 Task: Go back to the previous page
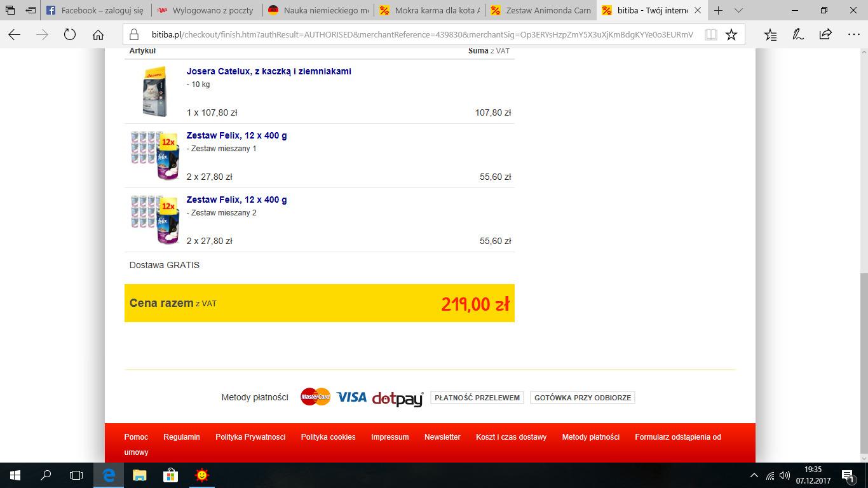pos(14,35)
